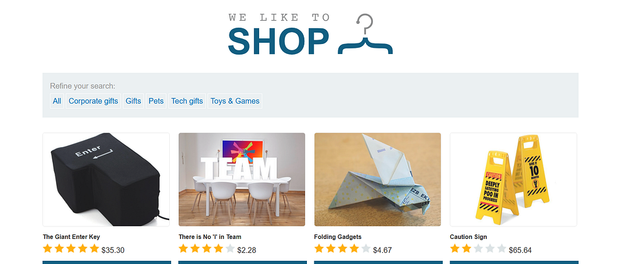View the origami Folding Gadgets image
The image size is (644, 264).
click(x=377, y=179)
